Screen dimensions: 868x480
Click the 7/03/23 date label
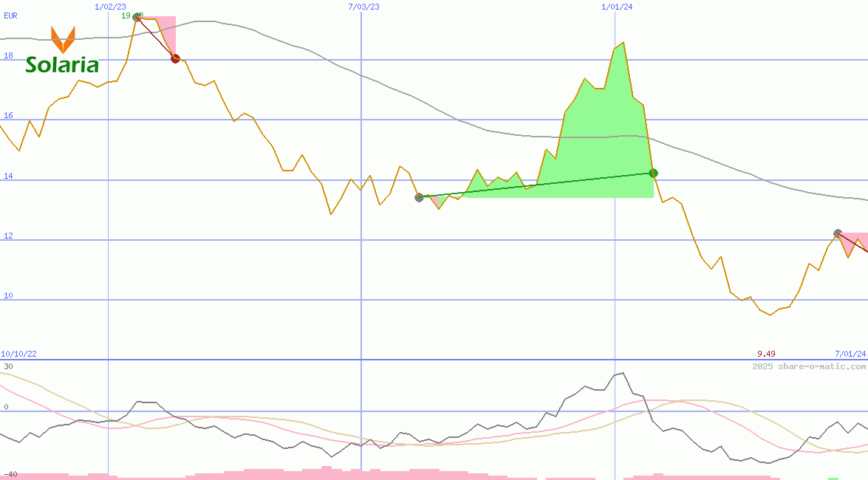point(363,7)
